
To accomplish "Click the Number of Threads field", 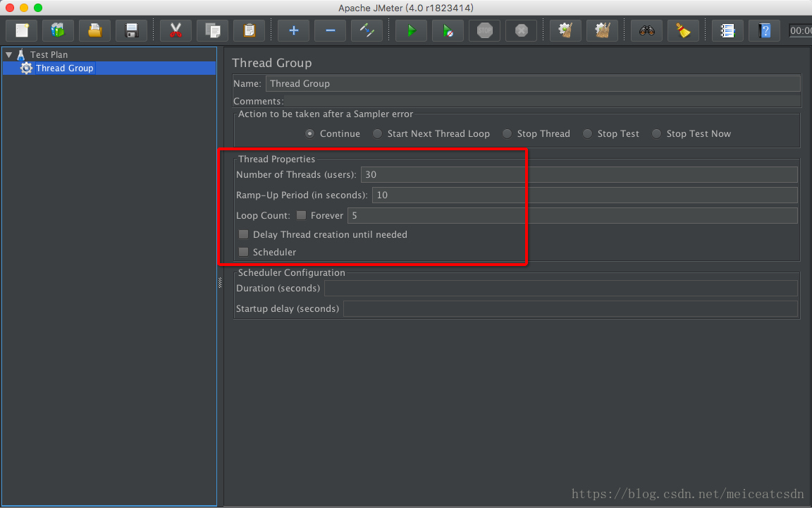I will pos(579,175).
